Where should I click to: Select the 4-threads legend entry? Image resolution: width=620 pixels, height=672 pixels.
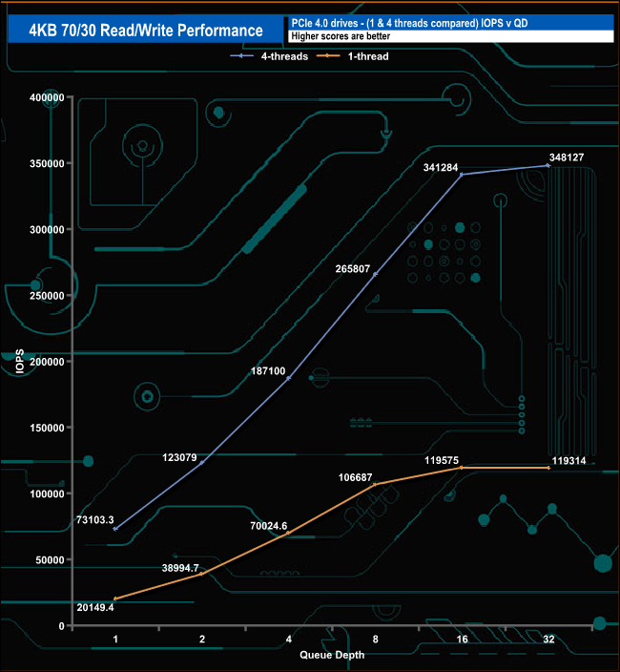(x=269, y=56)
